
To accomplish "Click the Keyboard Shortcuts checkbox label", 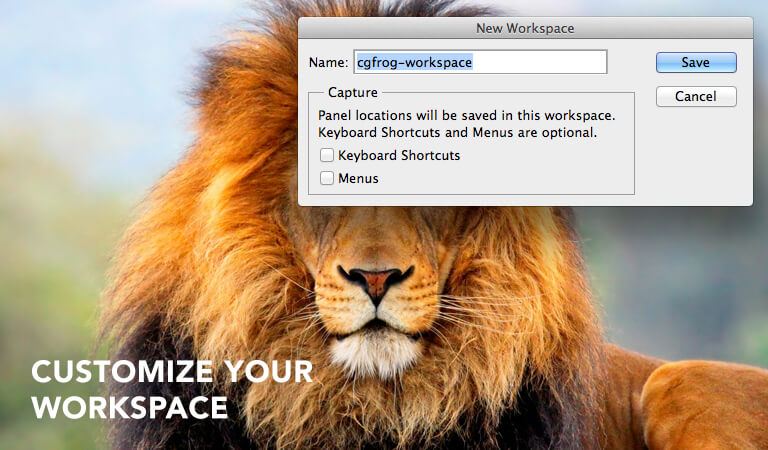I will (x=399, y=155).
